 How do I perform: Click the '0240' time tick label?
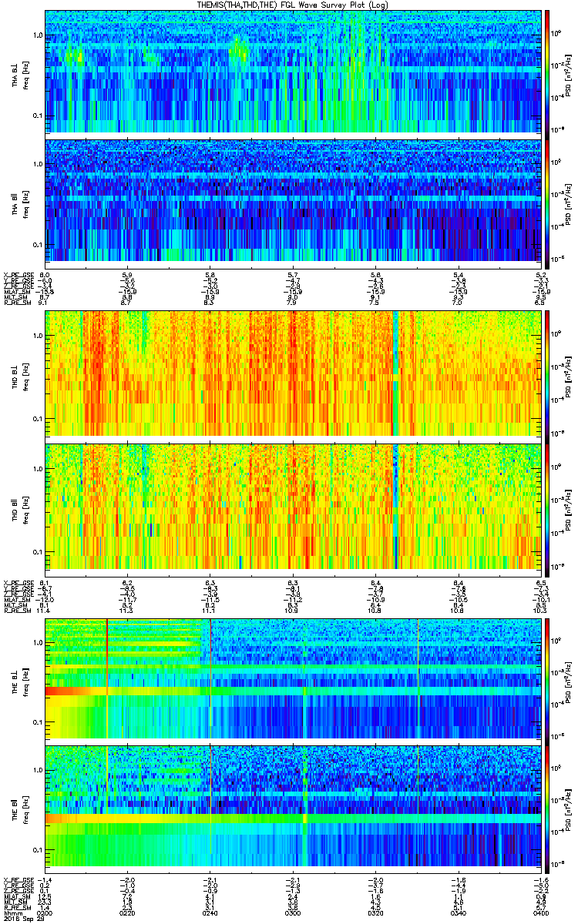[x=210, y=912]
